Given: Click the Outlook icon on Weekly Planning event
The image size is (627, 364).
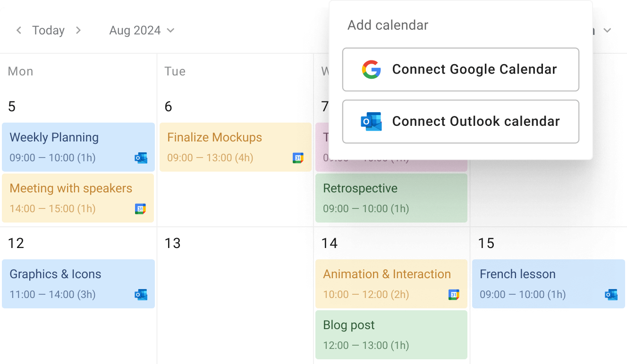Looking at the screenshot, I should (141, 158).
